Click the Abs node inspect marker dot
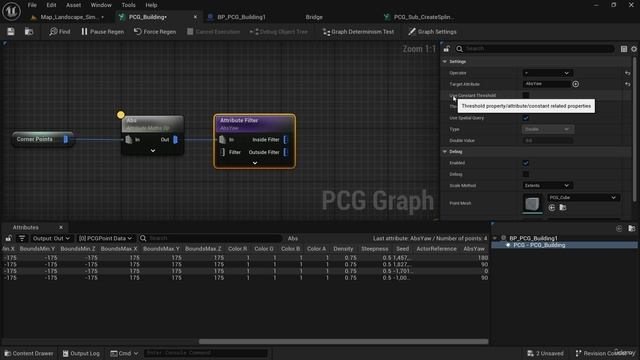 coord(120,115)
